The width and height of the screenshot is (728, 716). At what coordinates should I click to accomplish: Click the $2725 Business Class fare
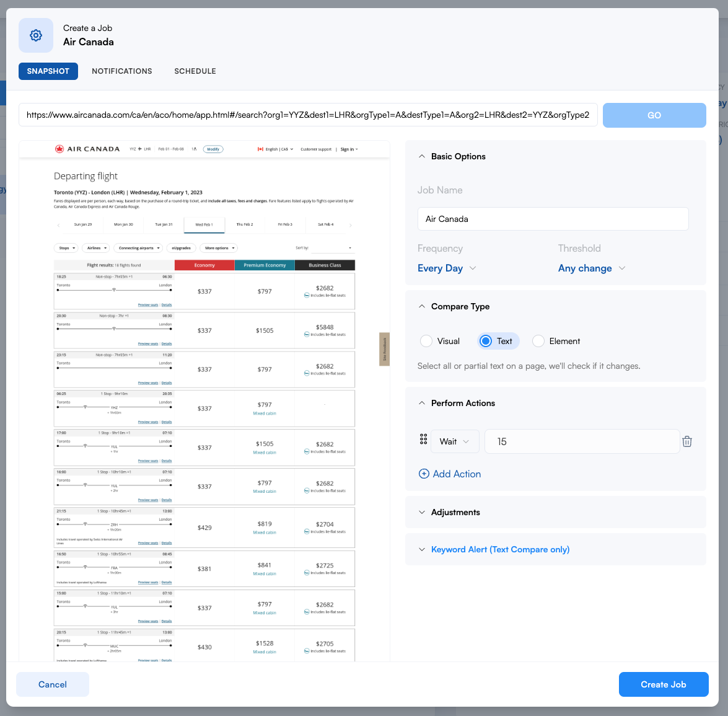(325, 565)
